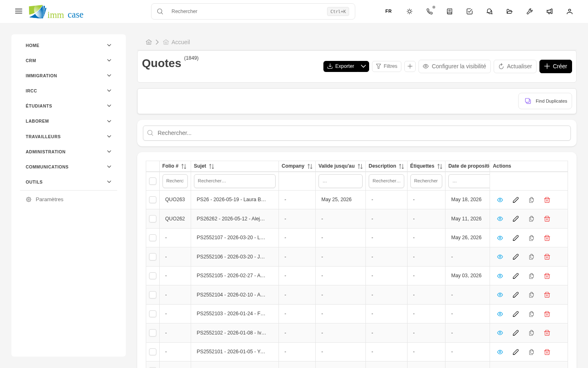Duplicate quote PS2552104 with copy icon
Screen dimensions: 588x368
pyautogui.click(x=531, y=295)
